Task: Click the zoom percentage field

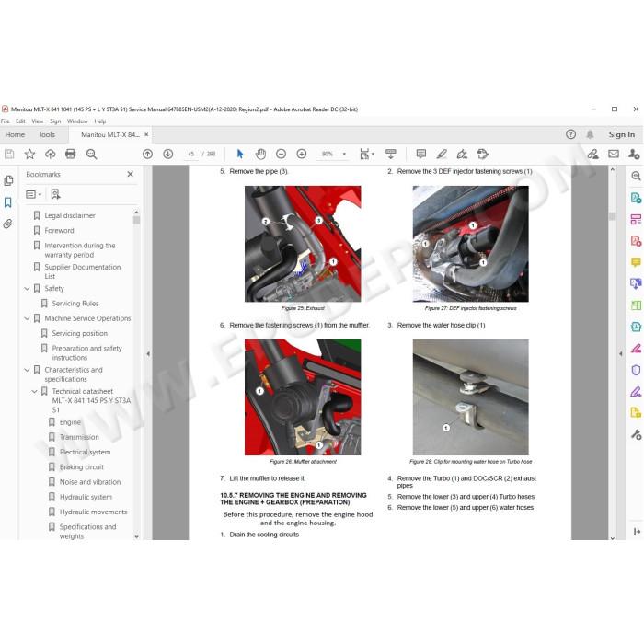Action: pyautogui.click(x=328, y=154)
